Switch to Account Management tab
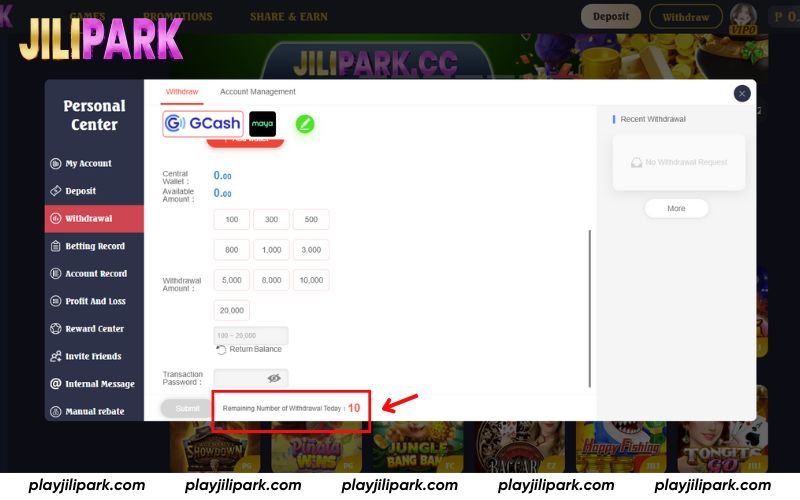The height and width of the screenshot is (500, 800). pyautogui.click(x=258, y=92)
